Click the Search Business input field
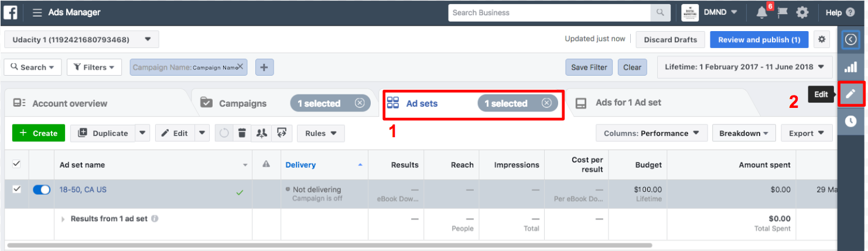This screenshot has width=868, height=251. [x=549, y=12]
